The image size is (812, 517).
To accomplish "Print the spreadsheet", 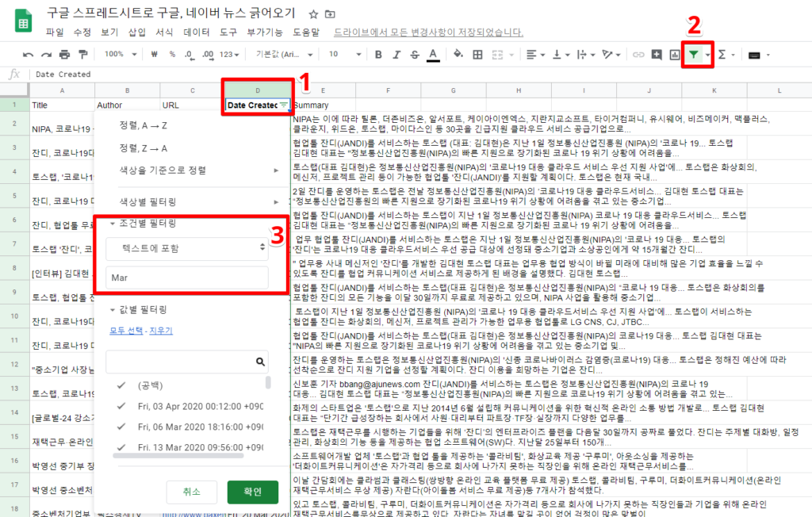I will pyautogui.click(x=64, y=55).
